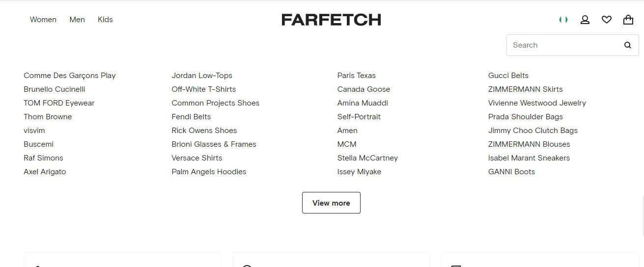Go to the FARFETCH logo homepage
644x267 pixels.
(x=331, y=20)
